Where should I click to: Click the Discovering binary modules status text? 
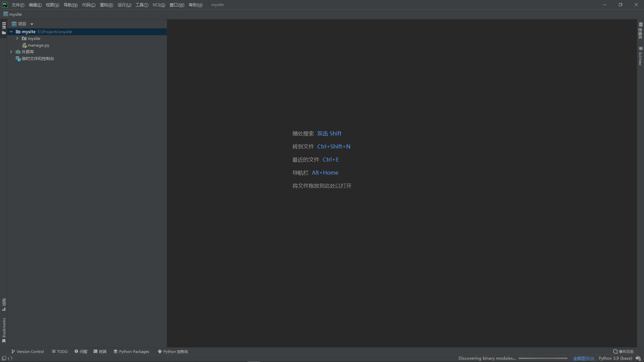pyautogui.click(x=487, y=358)
